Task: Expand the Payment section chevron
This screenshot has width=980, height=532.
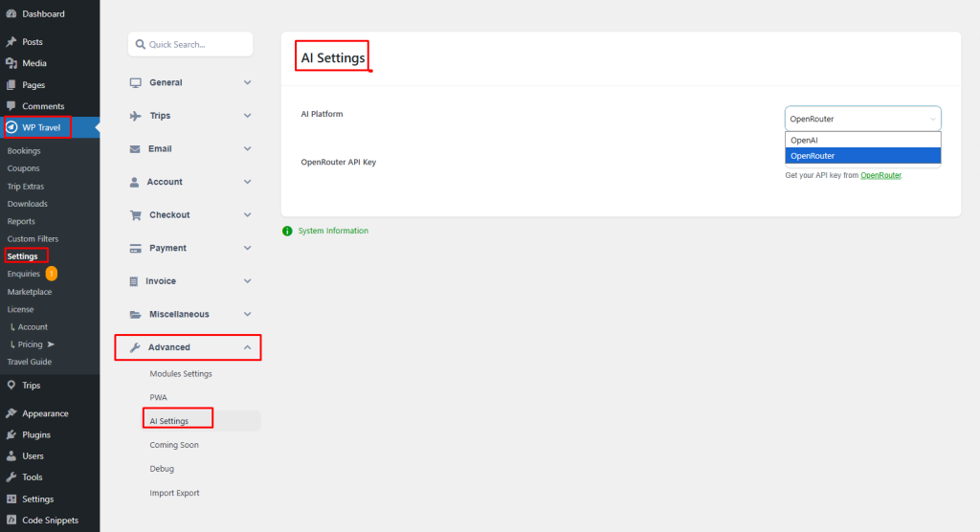Action: coord(248,248)
